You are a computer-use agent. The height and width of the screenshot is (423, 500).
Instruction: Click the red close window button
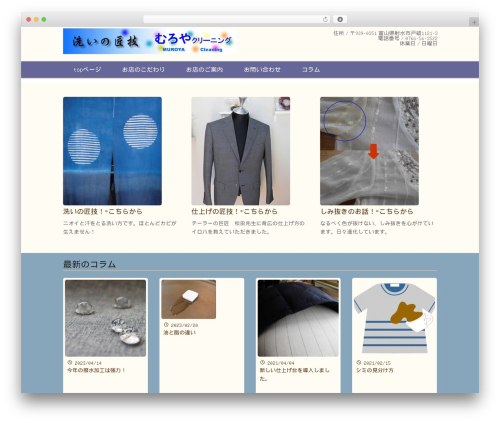pyautogui.click(x=29, y=19)
